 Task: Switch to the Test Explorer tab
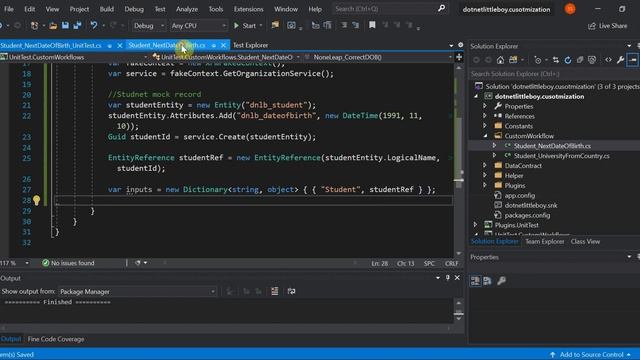click(x=251, y=45)
